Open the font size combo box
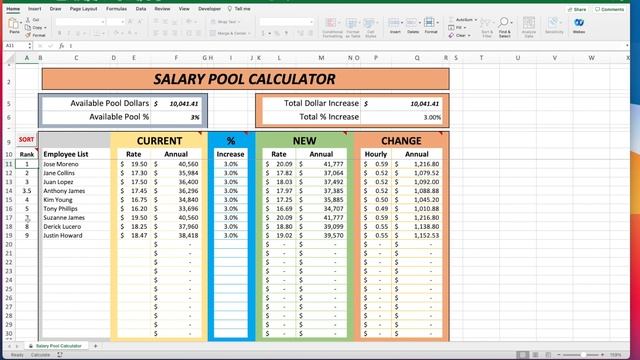Screen dimensions: 640x360 tap(116, 22)
